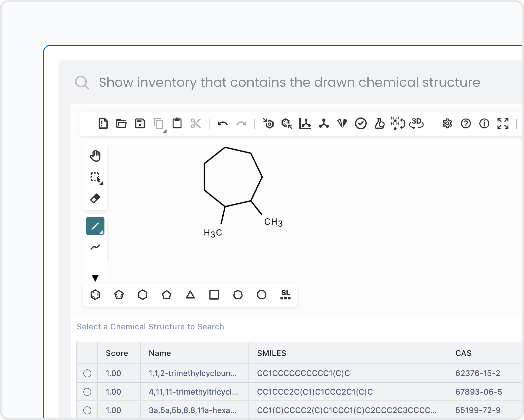
Task: Open the editor Settings gear
Action: pyautogui.click(x=447, y=123)
